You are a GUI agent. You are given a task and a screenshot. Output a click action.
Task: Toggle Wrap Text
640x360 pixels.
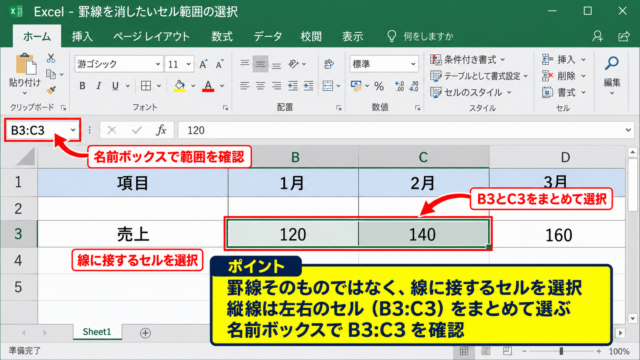tap(329, 64)
